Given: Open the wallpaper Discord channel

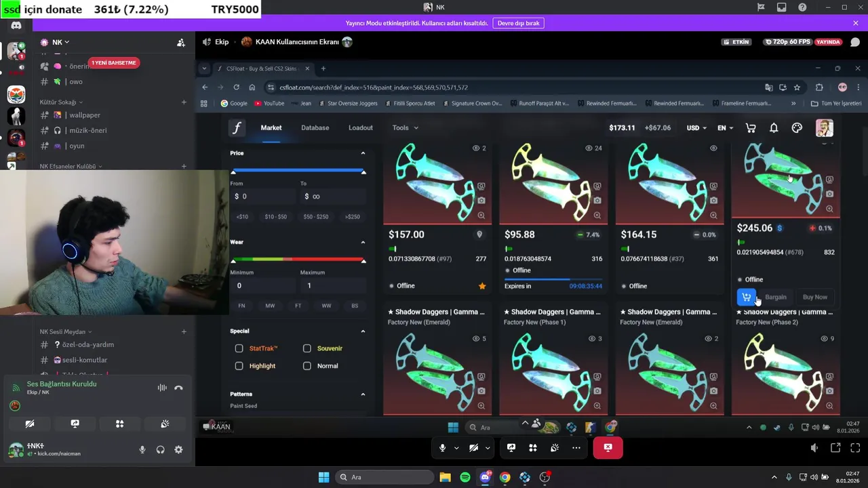Looking at the screenshot, I should click(x=85, y=115).
